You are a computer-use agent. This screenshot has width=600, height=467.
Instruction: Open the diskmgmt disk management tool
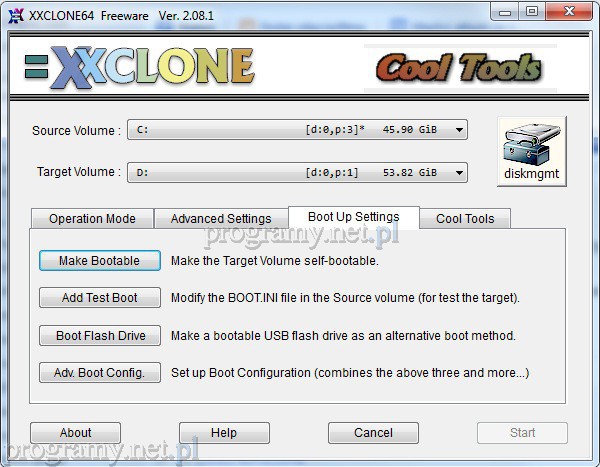(x=531, y=150)
